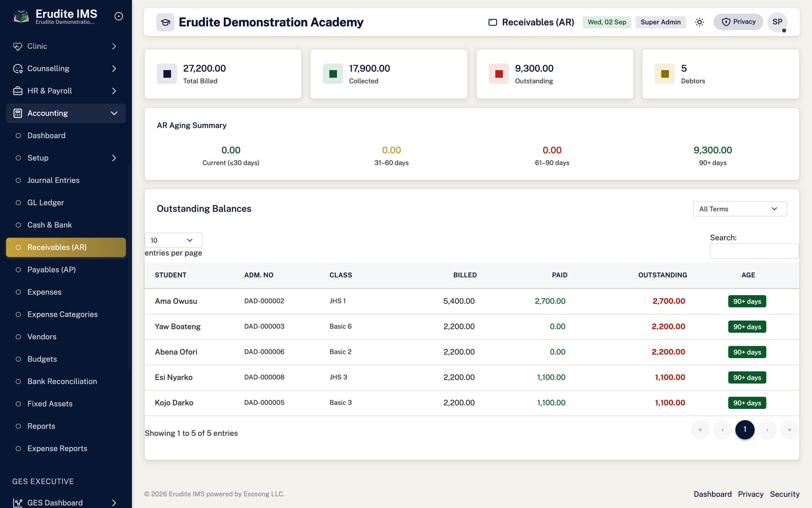Click the graduation cap academy icon
Image resolution: width=812 pixels, height=508 pixels.
coord(165,22)
